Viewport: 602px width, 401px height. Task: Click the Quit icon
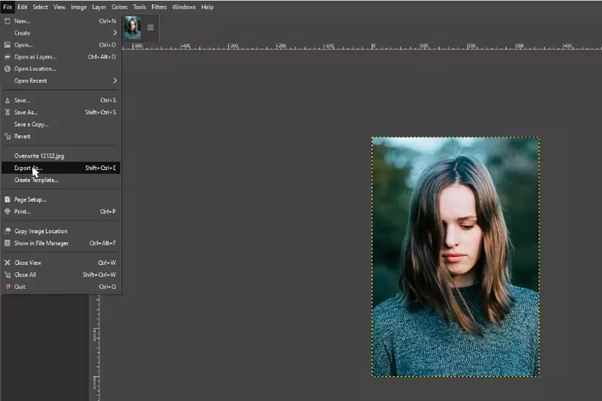click(7, 287)
